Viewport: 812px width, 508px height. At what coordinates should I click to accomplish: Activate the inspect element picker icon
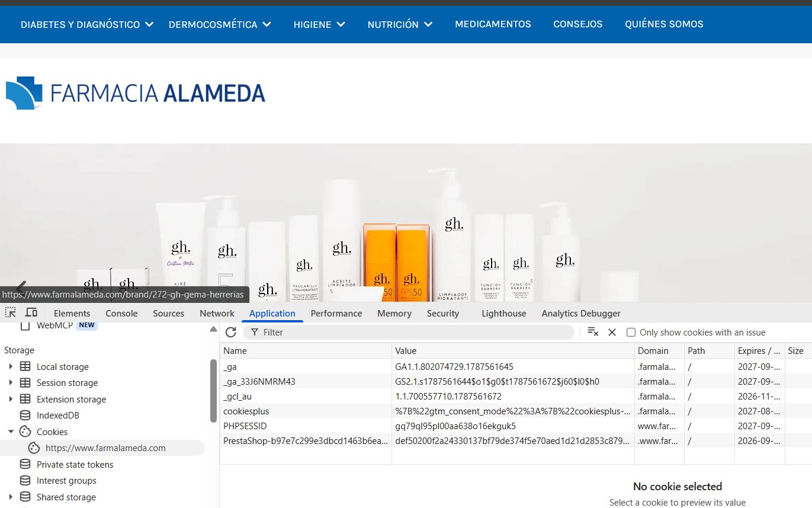click(x=11, y=312)
